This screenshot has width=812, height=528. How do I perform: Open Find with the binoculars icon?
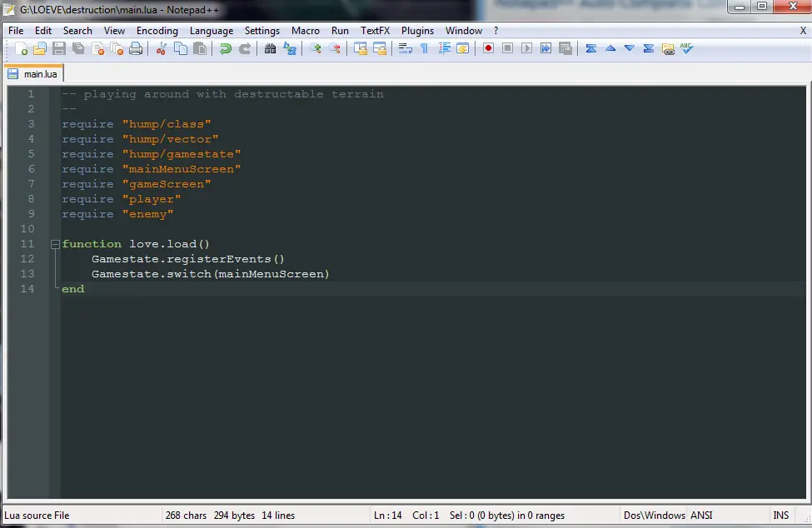click(x=270, y=48)
